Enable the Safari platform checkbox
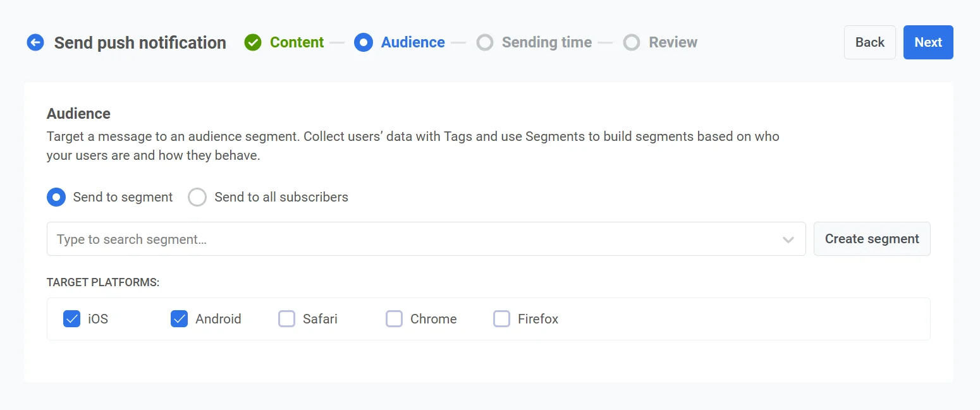This screenshot has height=410, width=980. point(287,319)
